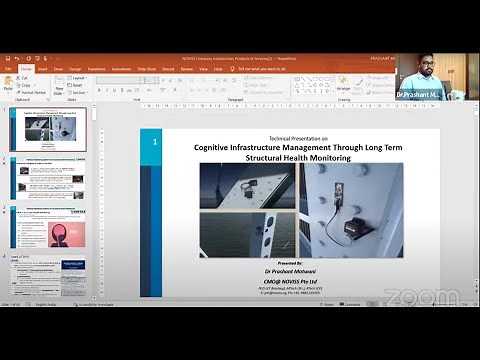Select the Format Painter tool
The image size is (480, 360).
[31, 92]
